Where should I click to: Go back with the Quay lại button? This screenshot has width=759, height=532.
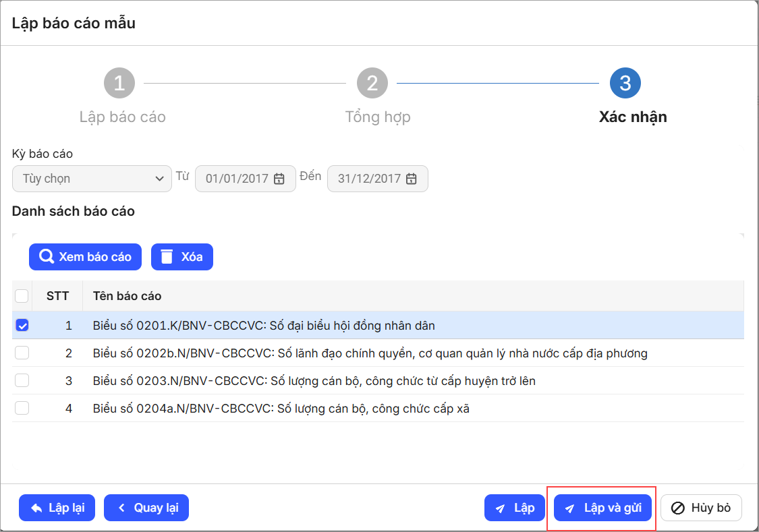point(146,508)
